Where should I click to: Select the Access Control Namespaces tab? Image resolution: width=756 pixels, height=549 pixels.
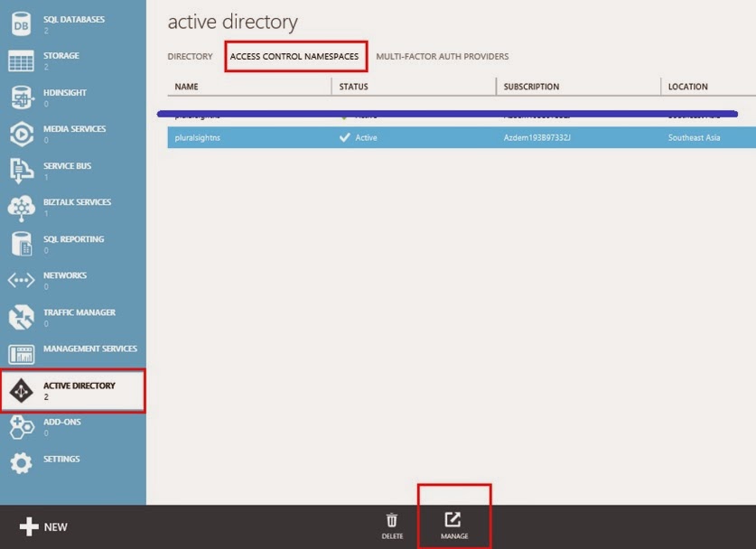(294, 57)
